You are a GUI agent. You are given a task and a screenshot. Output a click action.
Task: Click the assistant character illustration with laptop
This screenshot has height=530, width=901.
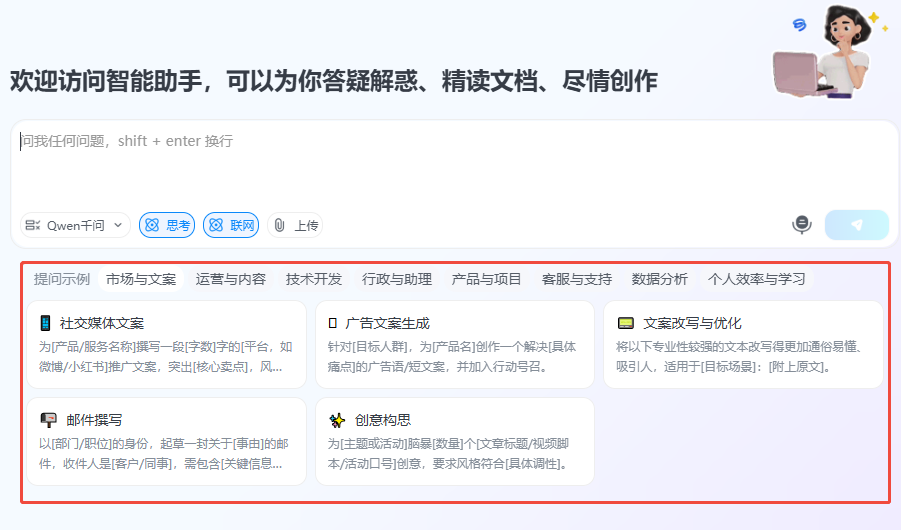[829, 52]
